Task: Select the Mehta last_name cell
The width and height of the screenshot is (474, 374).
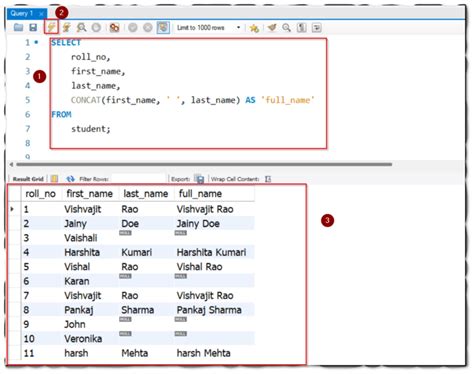Action: pyautogui.click(x=146, y=353)
